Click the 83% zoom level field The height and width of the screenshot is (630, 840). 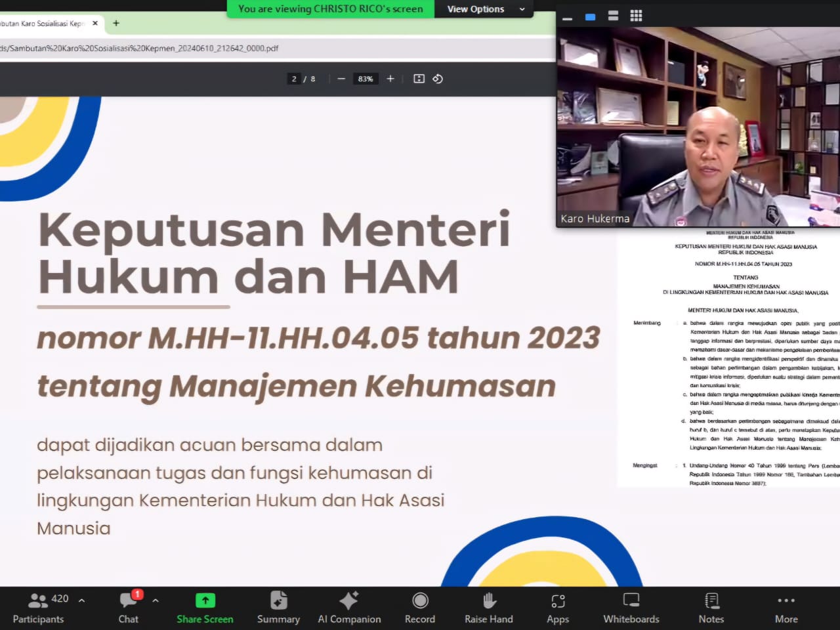(x=366, y=79)
